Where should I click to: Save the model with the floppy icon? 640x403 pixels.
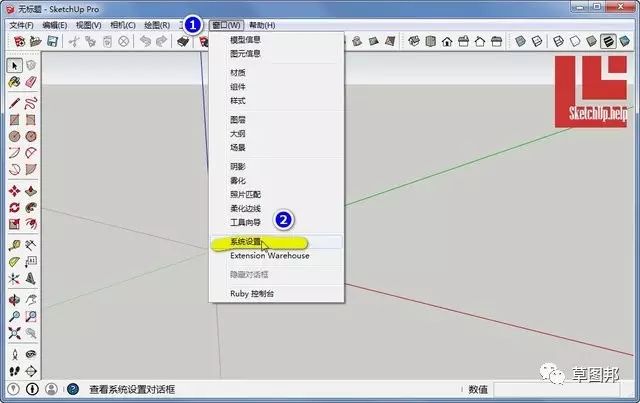pyautogui.click(x=52, y=41)
